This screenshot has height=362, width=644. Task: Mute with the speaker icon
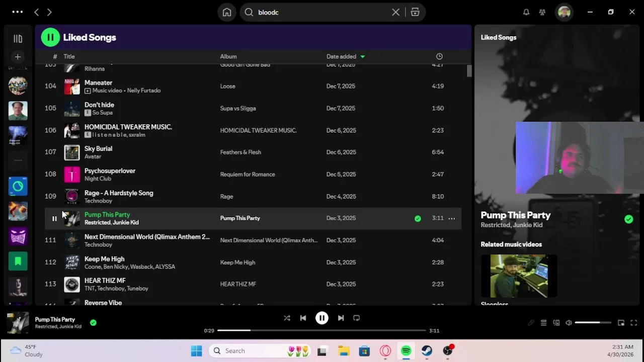[569, 323]
